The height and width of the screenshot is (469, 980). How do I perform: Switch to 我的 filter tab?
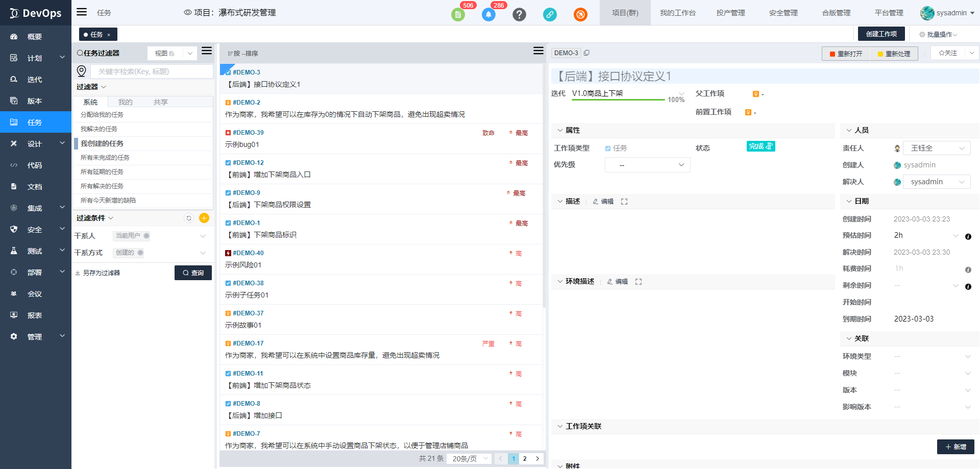click(x=126, y=102)
